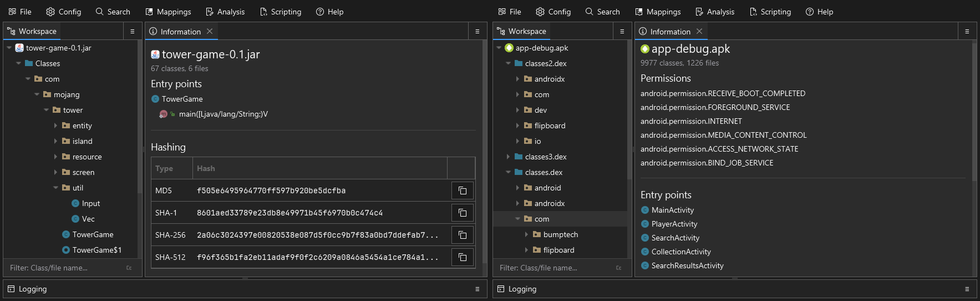The image size is (980, 301).
Task: Copy the SHA-1 hash value
Action: (x=462, y=213)
